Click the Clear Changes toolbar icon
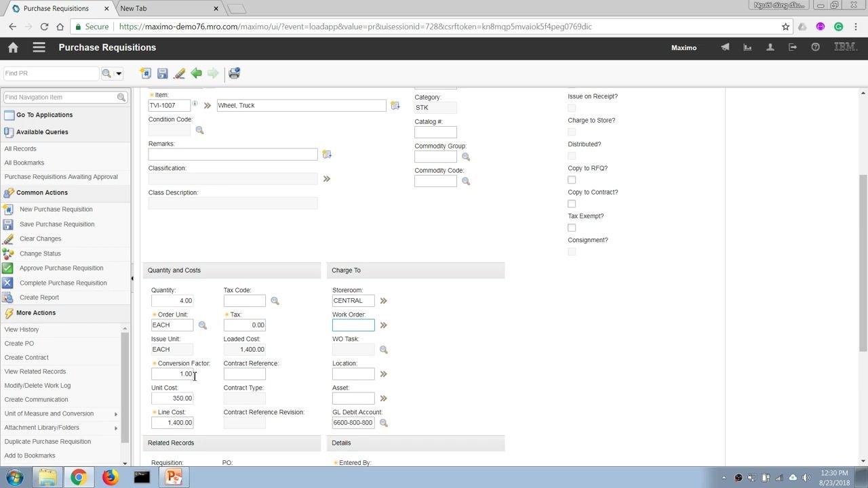This screenshot has width=868, height=488. coord(179,73)
